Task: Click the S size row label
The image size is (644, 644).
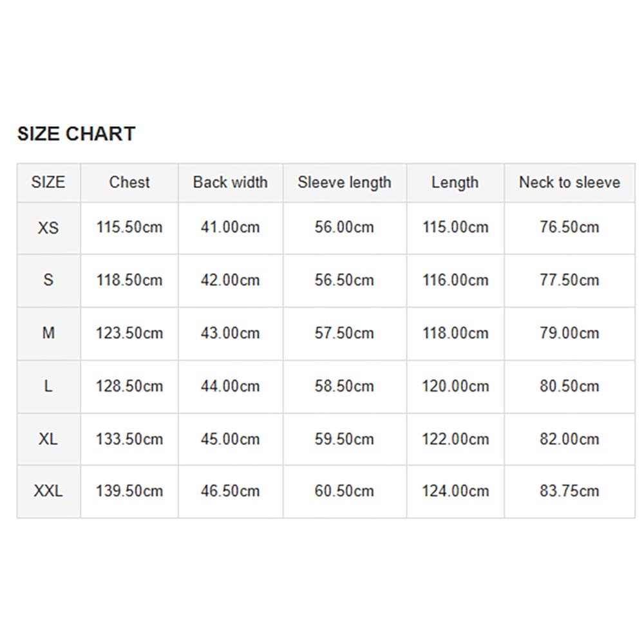Action: coord(48,280)
